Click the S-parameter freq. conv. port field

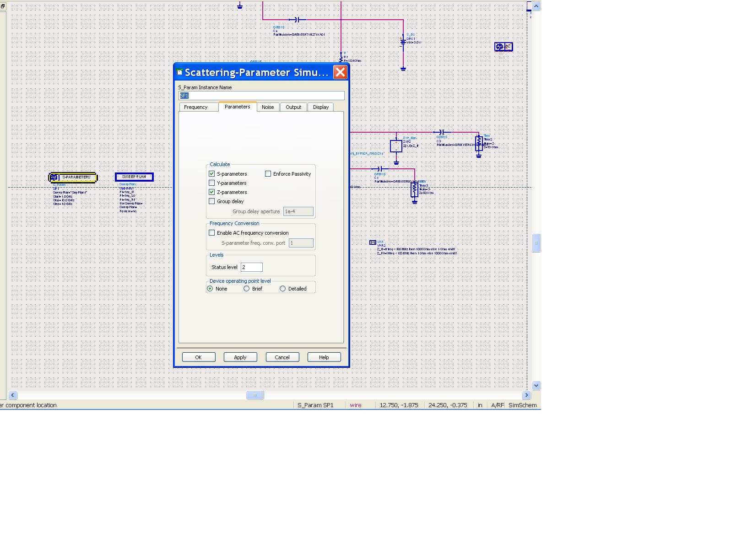coord(301,243)
